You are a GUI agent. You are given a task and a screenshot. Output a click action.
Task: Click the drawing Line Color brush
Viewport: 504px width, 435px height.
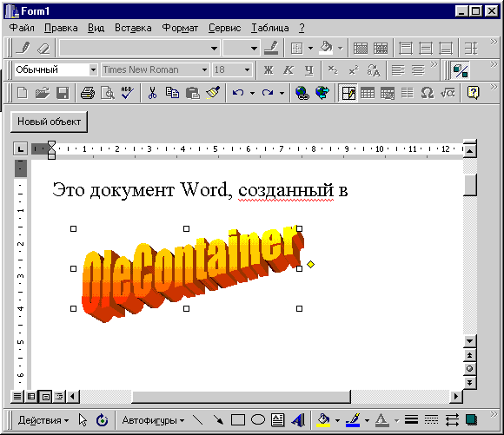[353, 420]
